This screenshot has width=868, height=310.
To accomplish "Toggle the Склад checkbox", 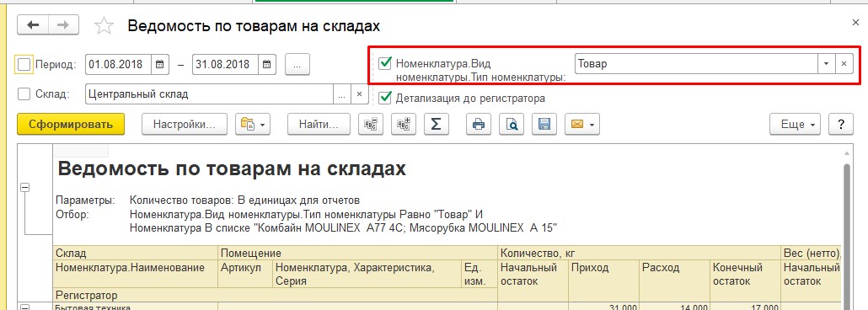I will tap(24, 94).
